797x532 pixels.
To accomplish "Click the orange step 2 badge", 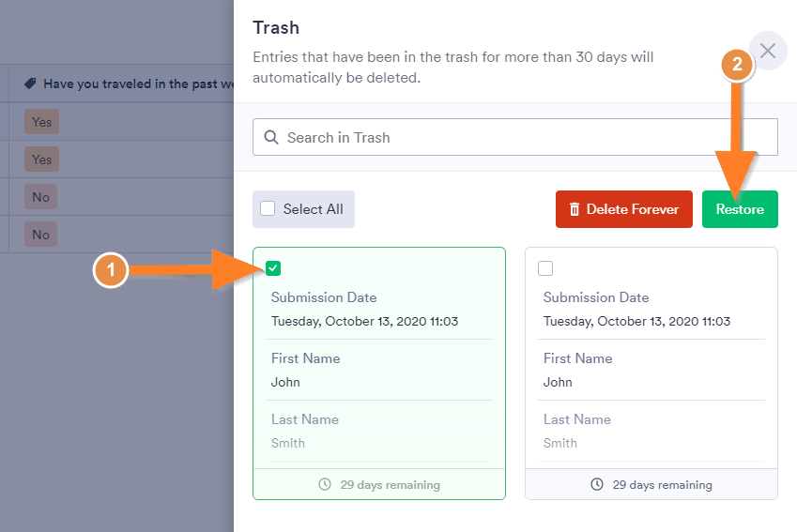I will (x=737, y=65).
